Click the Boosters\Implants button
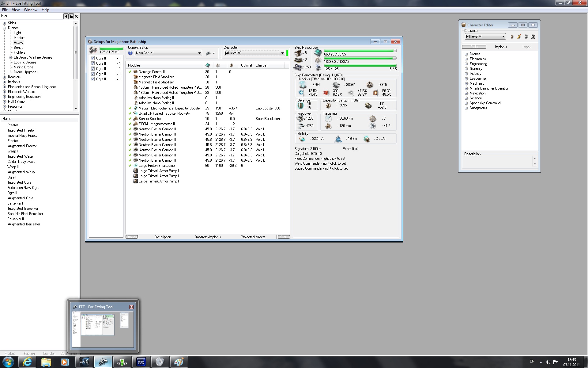 [208, 237]
